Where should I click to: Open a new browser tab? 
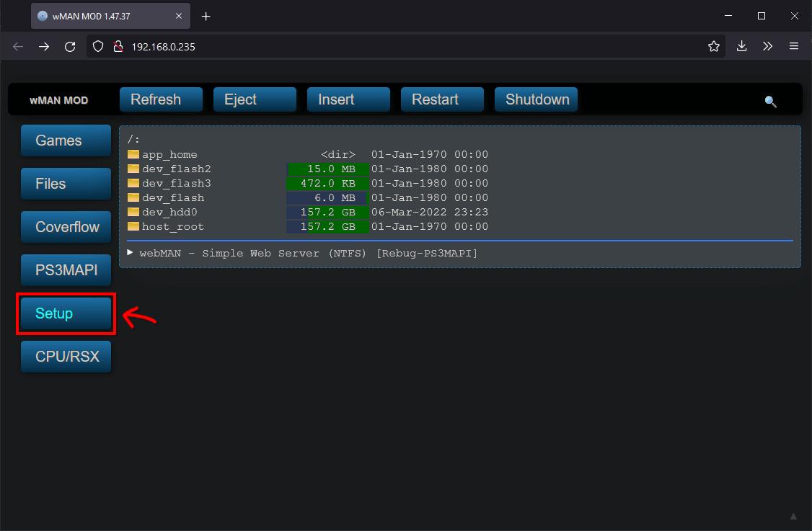click(206, 16)
